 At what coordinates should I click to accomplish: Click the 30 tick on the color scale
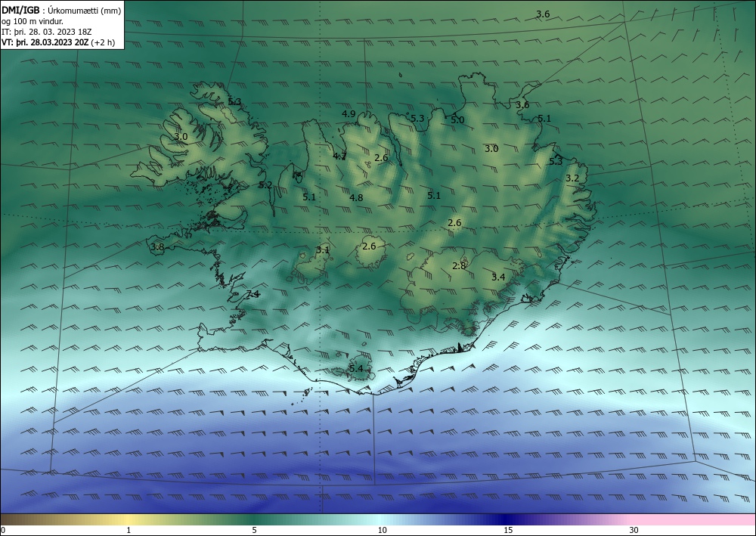coord(634,530)
